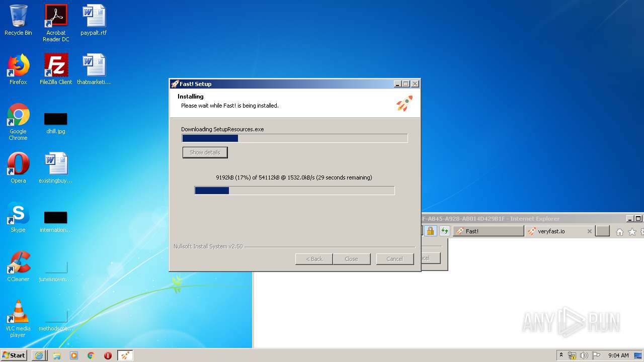Viewport: 644px width, 362px height.
Task: Show hidden system tray icons
Action: click(561, 355)
